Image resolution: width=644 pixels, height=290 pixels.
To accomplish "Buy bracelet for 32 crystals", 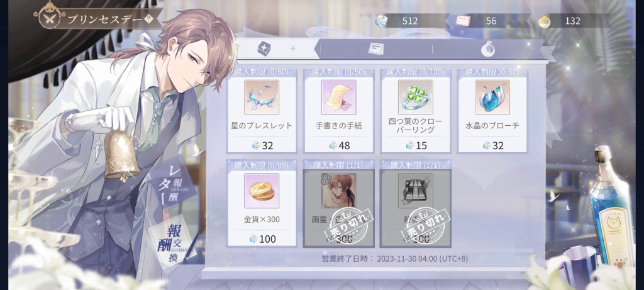I will 262,145.
